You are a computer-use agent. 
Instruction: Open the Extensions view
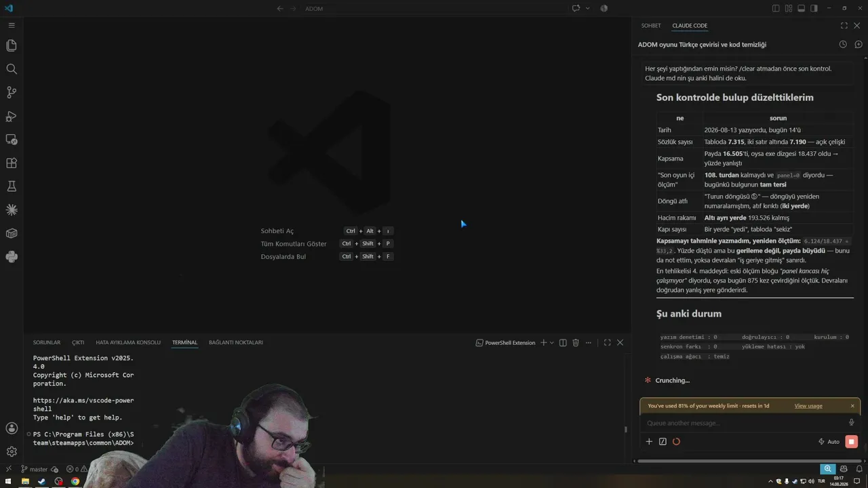[12, 163]
